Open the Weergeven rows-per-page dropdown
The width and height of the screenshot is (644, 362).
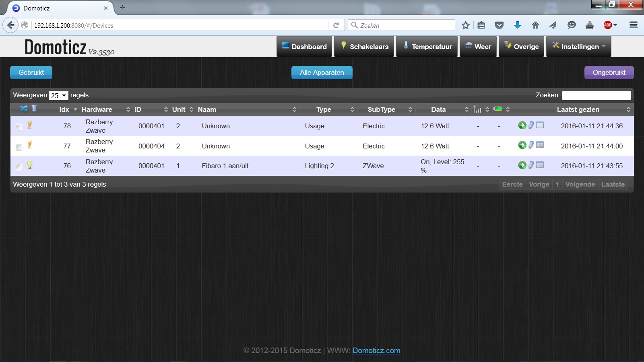pos(59,95)
